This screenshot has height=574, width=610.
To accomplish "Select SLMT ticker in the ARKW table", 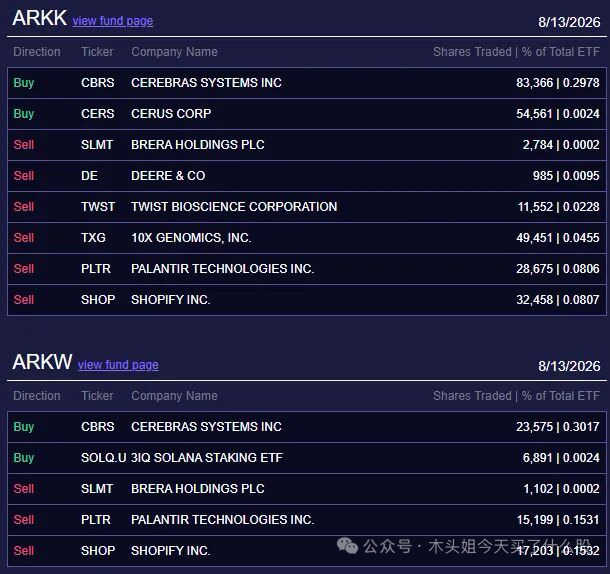I will (x=97, y=489).
